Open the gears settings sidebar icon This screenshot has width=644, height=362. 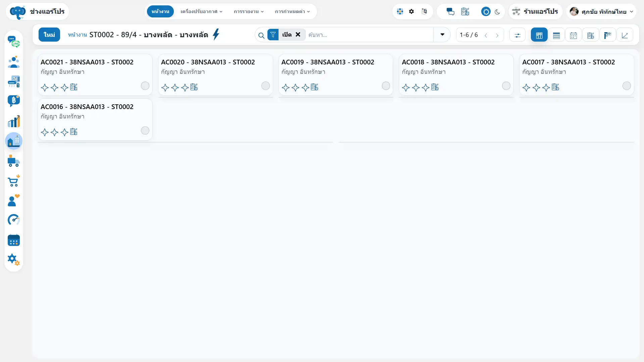point(14,260)
